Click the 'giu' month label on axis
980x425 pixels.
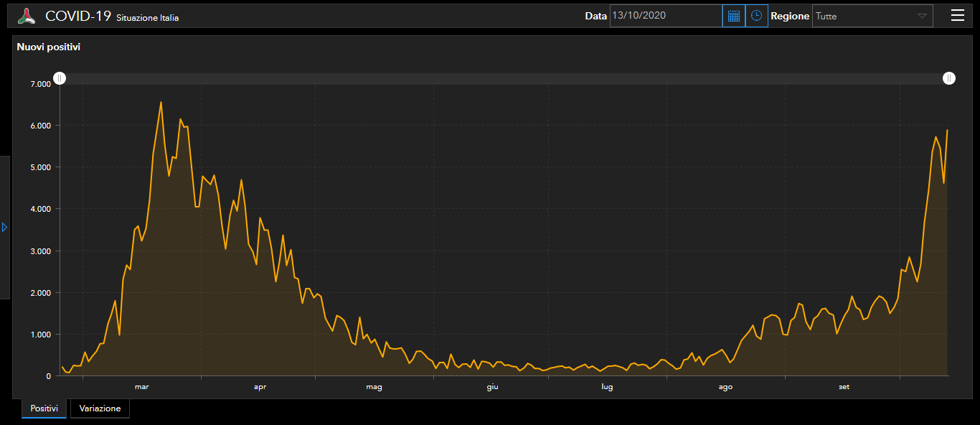click(492, 387)
